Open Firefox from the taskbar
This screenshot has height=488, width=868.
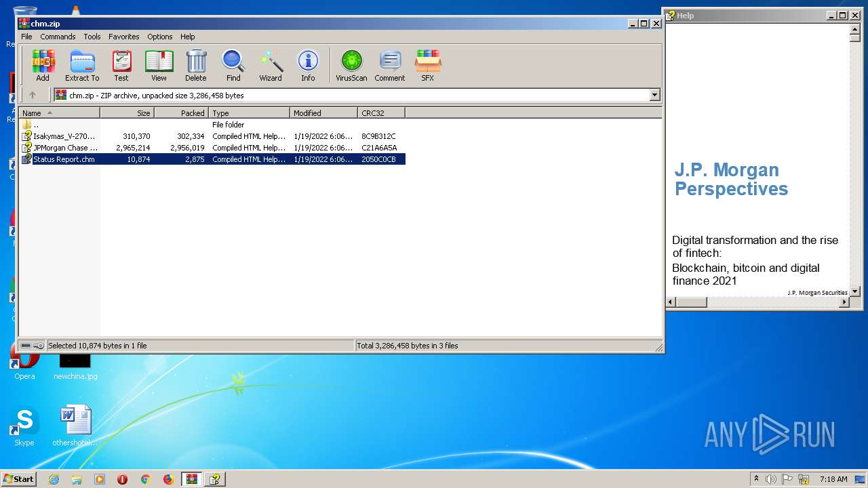tap(168, 479)
